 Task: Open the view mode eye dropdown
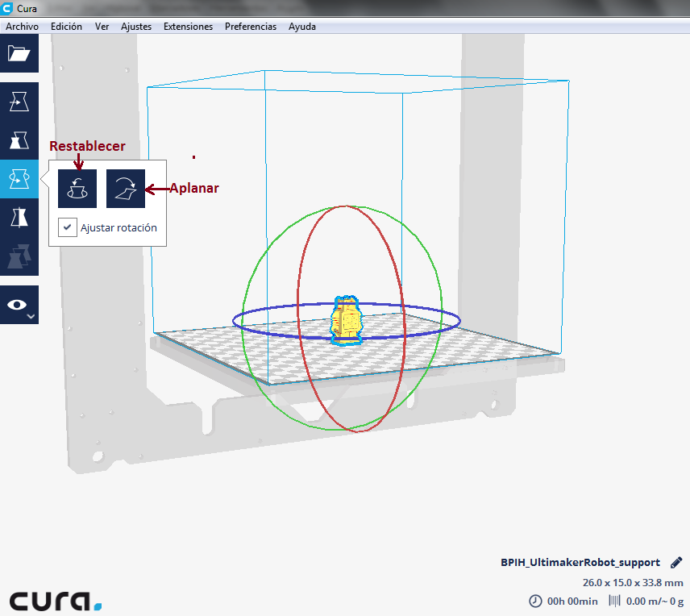tap(19, 305)
